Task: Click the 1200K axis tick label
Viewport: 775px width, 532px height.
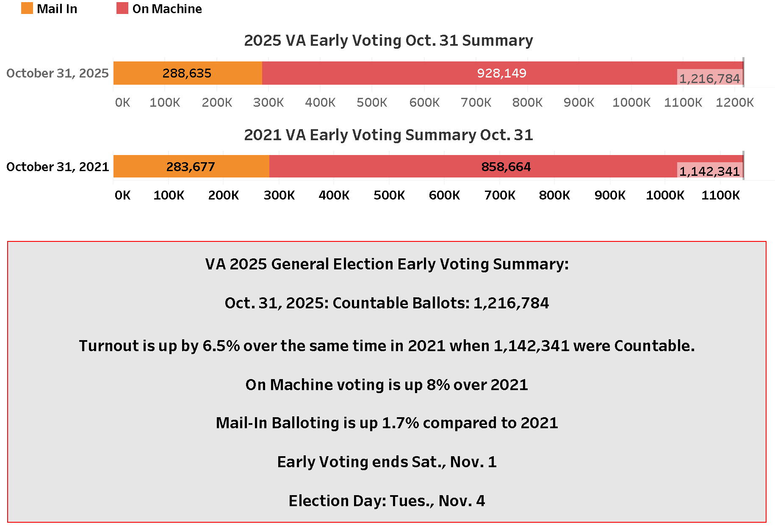Action: click(x=735, y=103)
